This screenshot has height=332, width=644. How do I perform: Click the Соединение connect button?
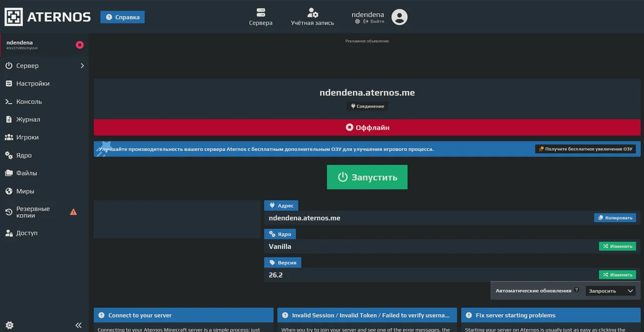[367, 106]
